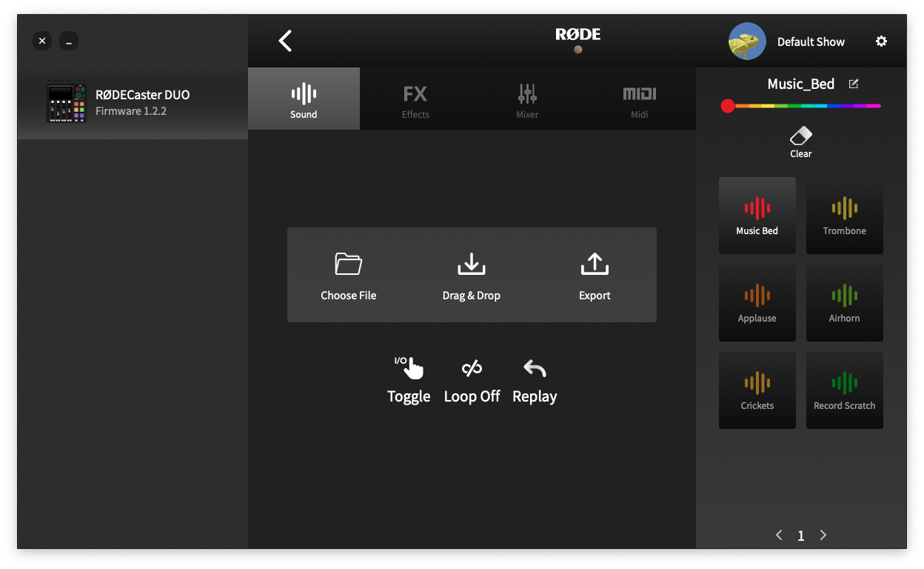
Task: Switch to the Mixer tab
Action: coord(527,99)
